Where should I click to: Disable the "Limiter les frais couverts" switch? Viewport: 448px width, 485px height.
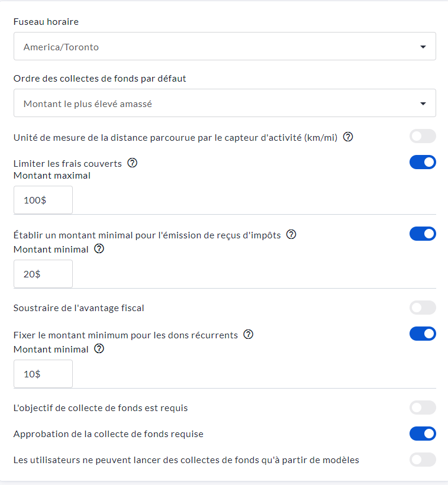[x=423, y=163]
